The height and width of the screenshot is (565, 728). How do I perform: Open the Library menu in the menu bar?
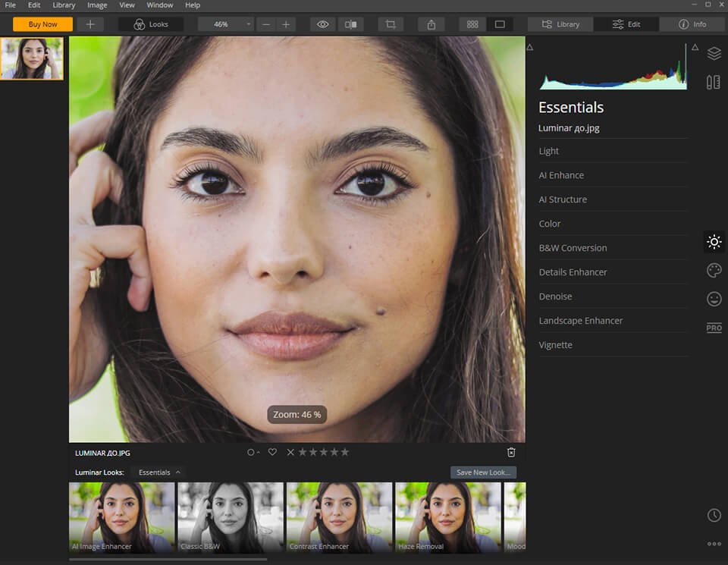(x=64, y=5)
